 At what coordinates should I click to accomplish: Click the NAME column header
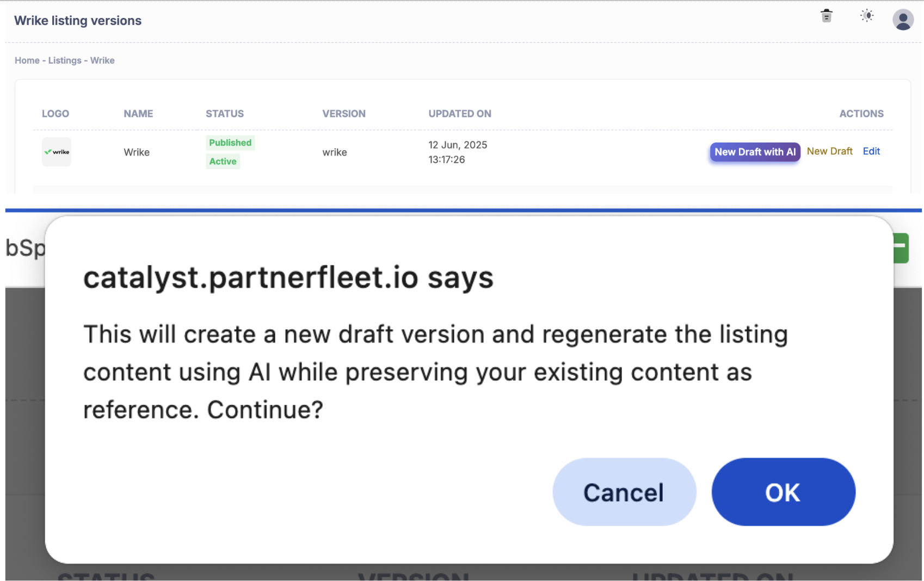(x=138, y=114)
